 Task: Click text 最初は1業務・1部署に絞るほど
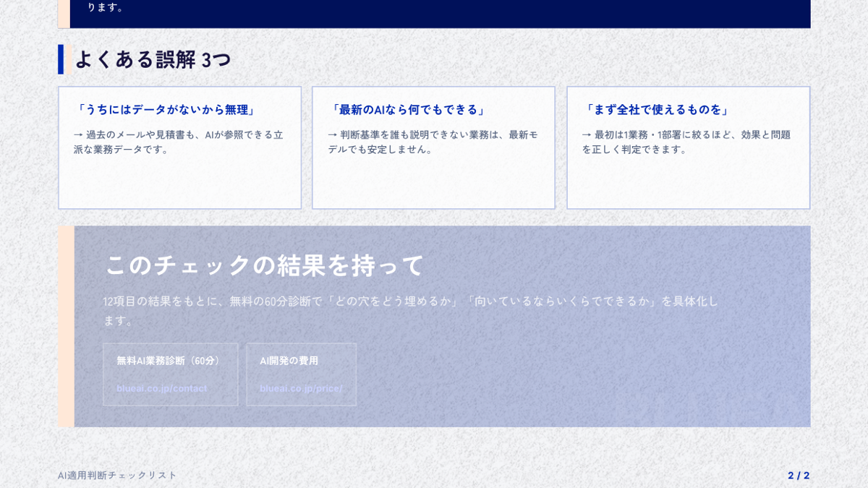pos(661,134)
